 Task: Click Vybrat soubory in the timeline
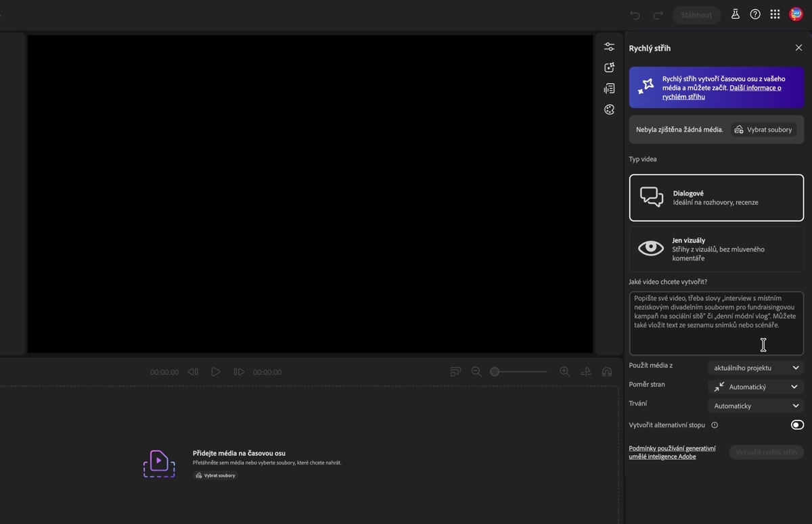[x=215, y=475]
